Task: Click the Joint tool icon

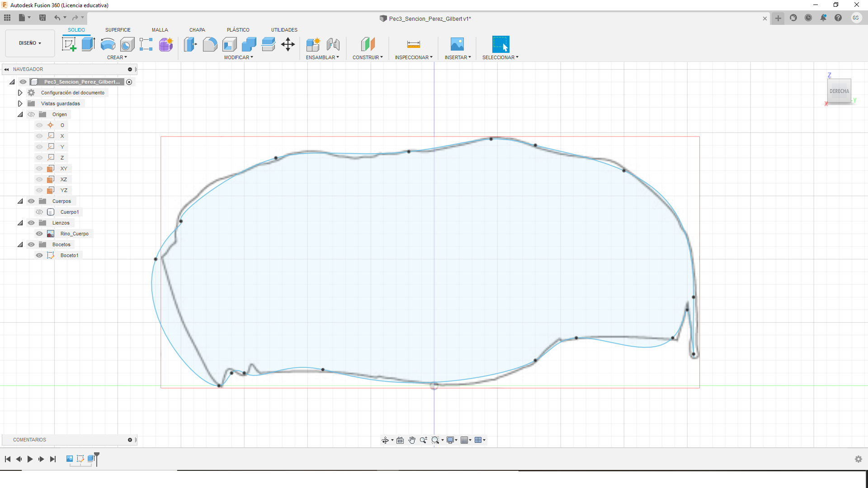Action: pyautogui.click(x=333, y=44)
